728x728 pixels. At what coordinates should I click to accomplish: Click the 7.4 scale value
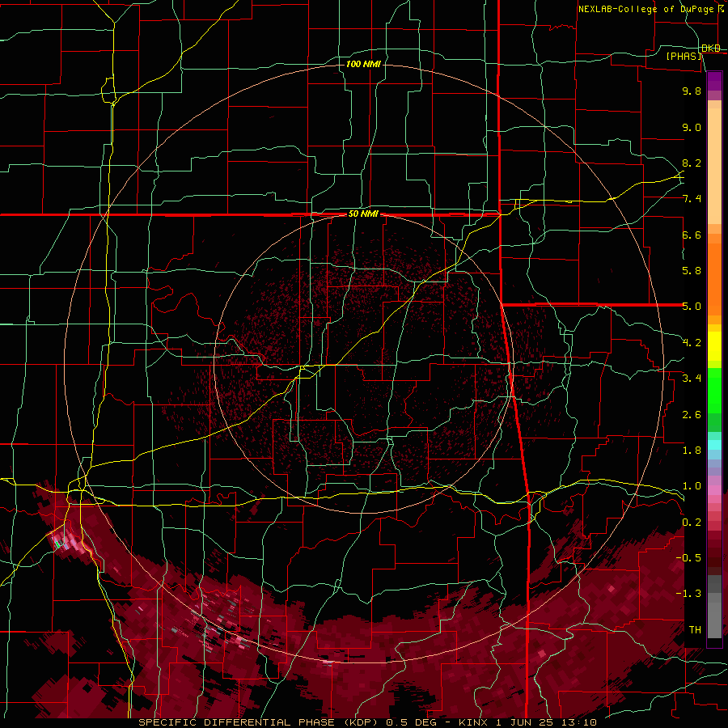coord(692,199)
